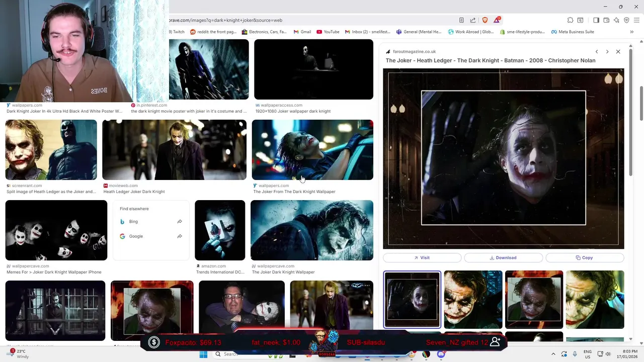The height and width of the screenshot is (362, 644).
Task: Open the browser extensions puzzle icon
Action: tap(570, 20)
